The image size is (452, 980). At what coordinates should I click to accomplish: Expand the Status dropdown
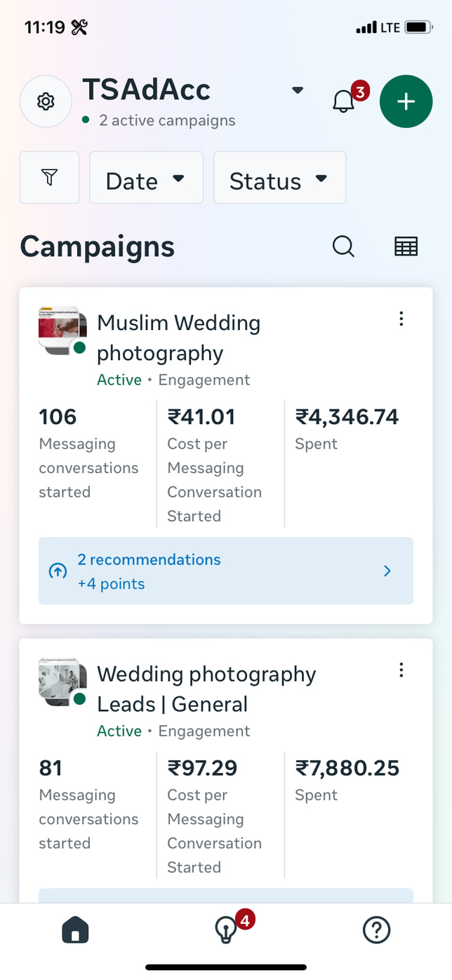279,178
